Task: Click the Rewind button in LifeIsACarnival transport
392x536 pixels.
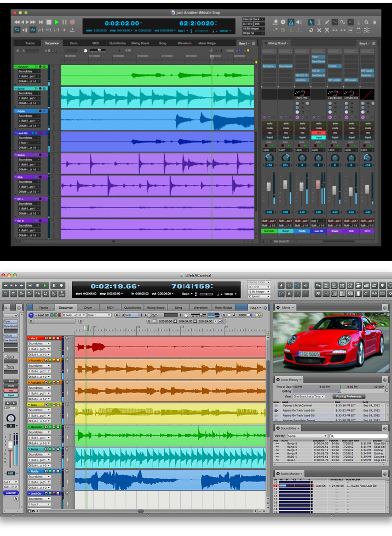Action: point(6,285)
